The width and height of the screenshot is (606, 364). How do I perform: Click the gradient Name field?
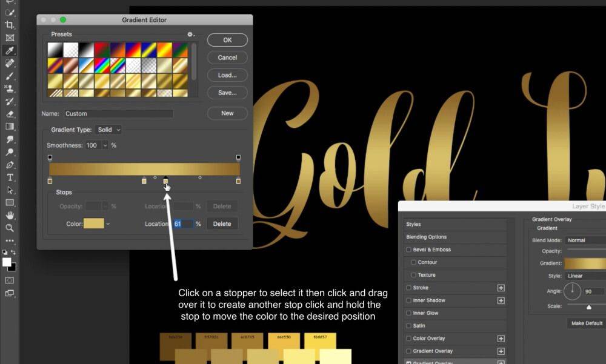click(x=119, y=114)
